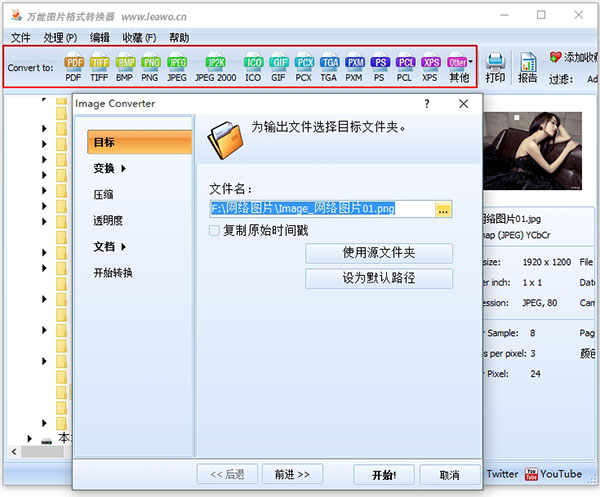Expand the 文档 submenu arrow
The image size is (600, 497).
pyautogui.click(x=123, y=247)
